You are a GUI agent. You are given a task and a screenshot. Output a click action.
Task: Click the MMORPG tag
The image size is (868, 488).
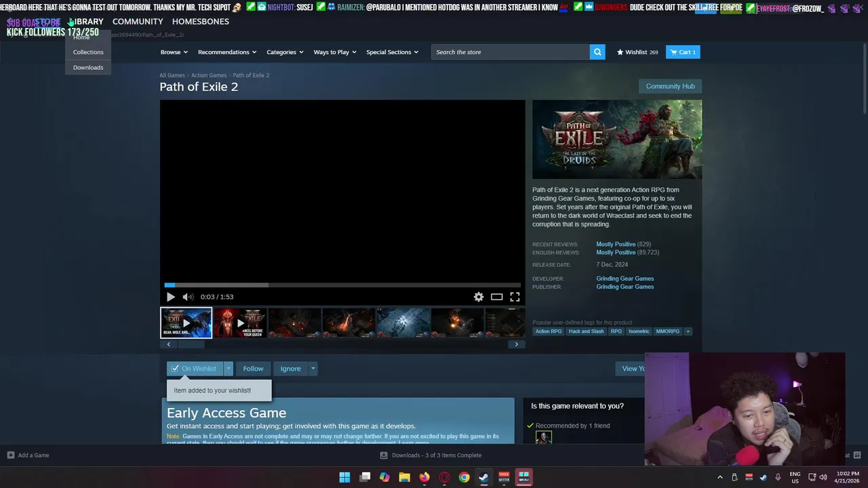pos(668,331)
